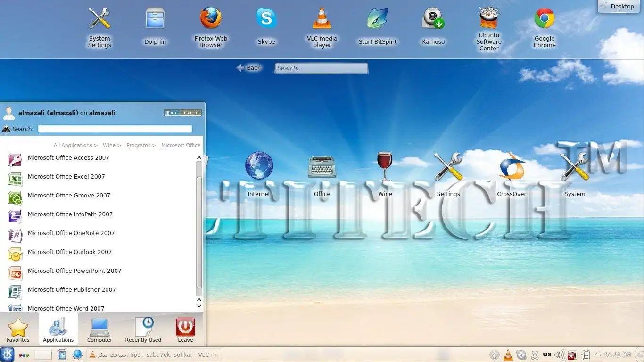Show the taskbar clock calendar
The height and width of the screenshot is (362, 644).
click(618, 354)
